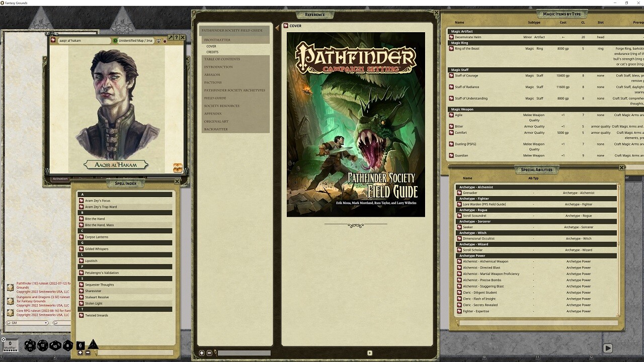Screen dimensions: 644x362
Task: Toggle the green ID indicator beside Unidentified Map
Action: coord(116,41)
